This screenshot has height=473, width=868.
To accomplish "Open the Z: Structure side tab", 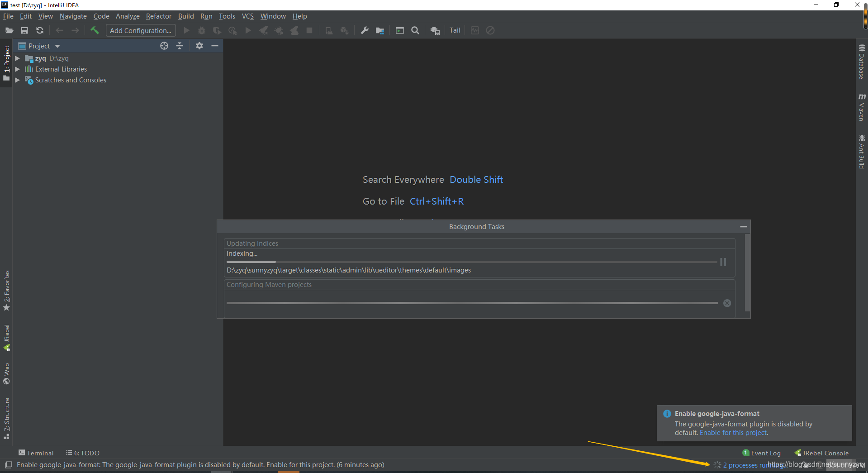I will point(6,418).
